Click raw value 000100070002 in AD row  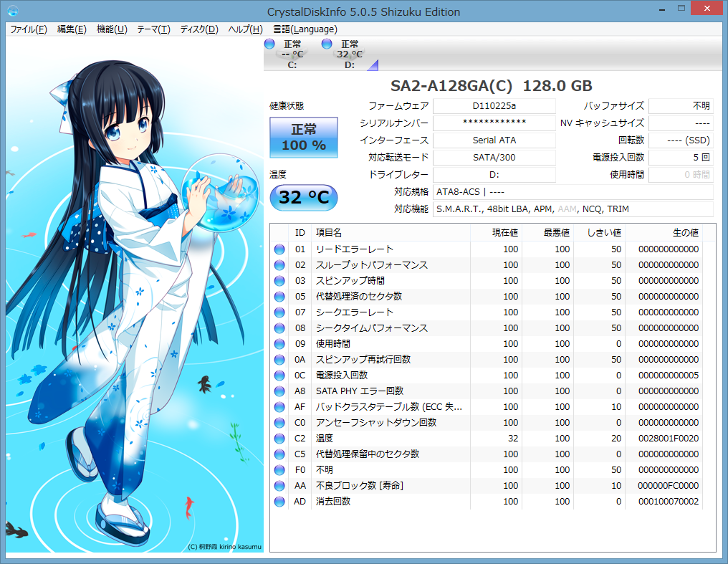tap(668, 502)
